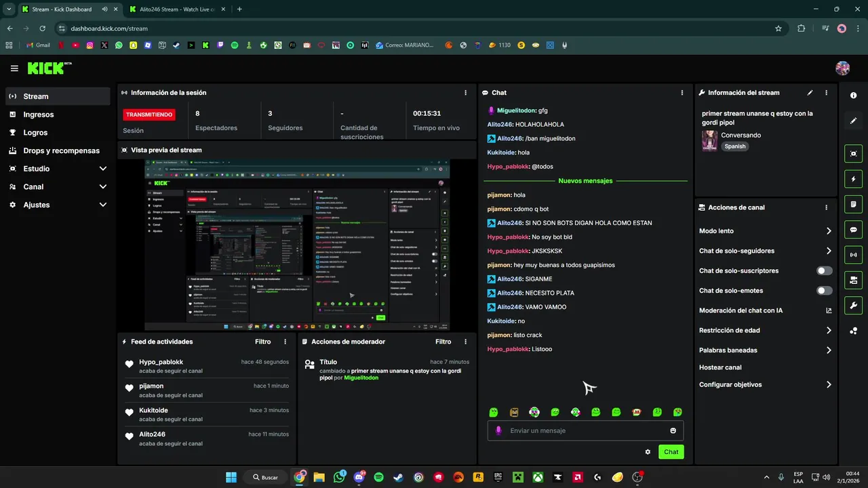The image size is (868, 488).
Task: Click the stream preview thumbnail
Action: (298, 245)
